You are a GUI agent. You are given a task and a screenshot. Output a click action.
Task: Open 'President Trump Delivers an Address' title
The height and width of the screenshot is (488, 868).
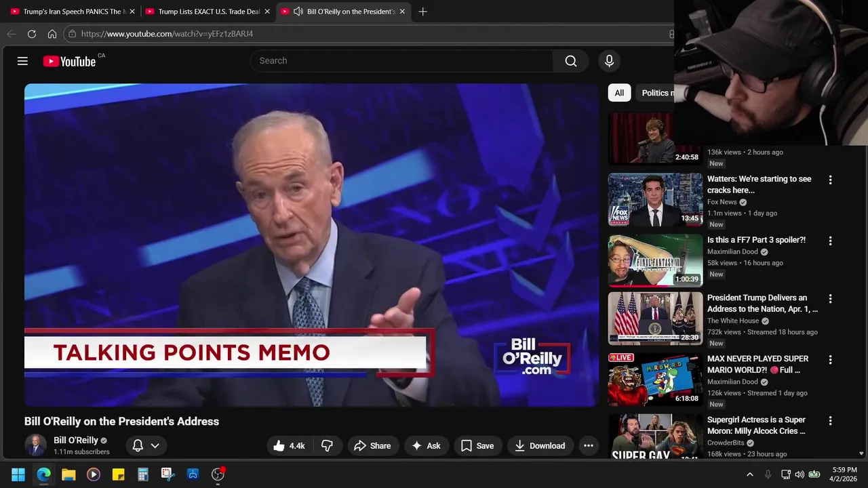coord(762,303)
